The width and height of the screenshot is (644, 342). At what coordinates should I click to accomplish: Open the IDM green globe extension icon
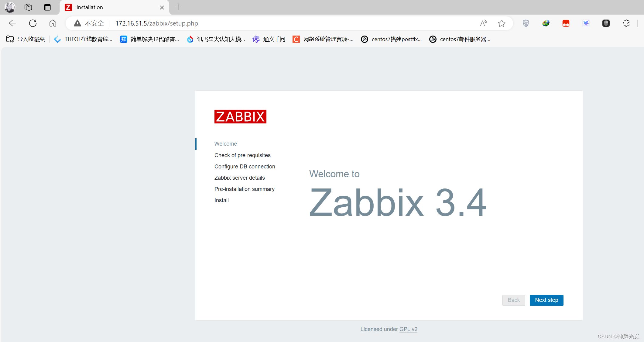point(546,23)
